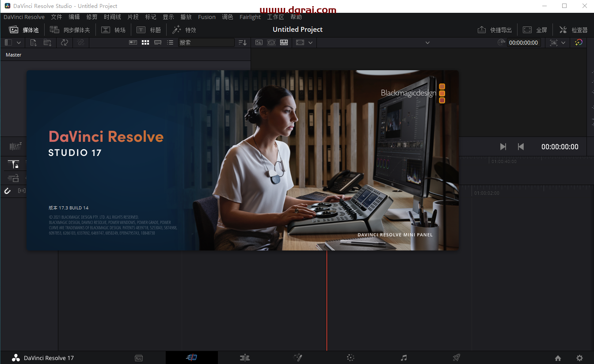Open Project Manager home icon
The height and width of the screenshot is (364, 594).
[x=558, y=358]
